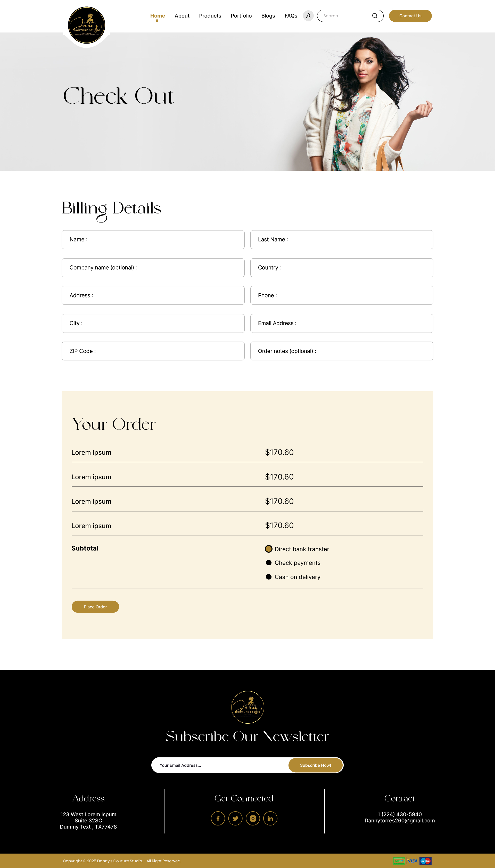Click the Contact Us button
Image resolution: width=495 pixels, height=868 pixels.
click(x=410, y=16)
